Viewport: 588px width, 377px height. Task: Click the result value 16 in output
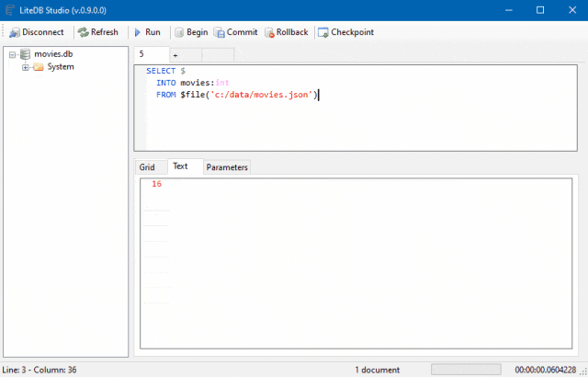point(156,184)
